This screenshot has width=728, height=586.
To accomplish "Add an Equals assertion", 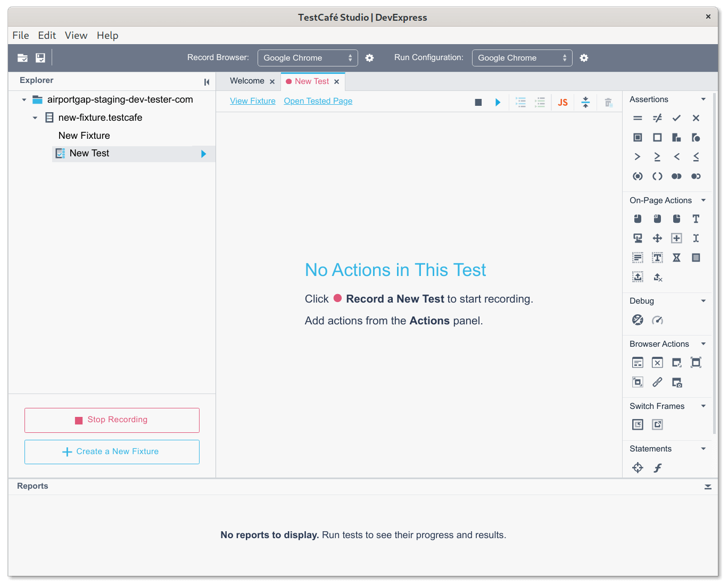I will pos(638,118).
